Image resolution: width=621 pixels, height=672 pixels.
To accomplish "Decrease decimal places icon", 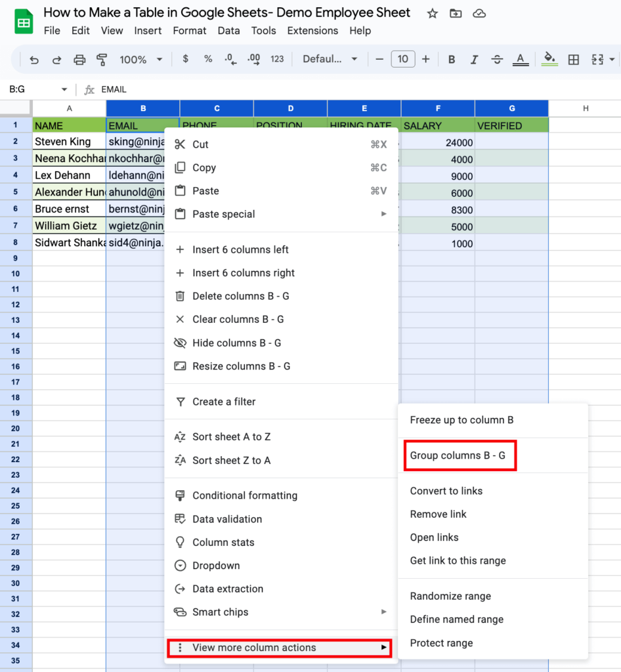I will coord(230,59).
